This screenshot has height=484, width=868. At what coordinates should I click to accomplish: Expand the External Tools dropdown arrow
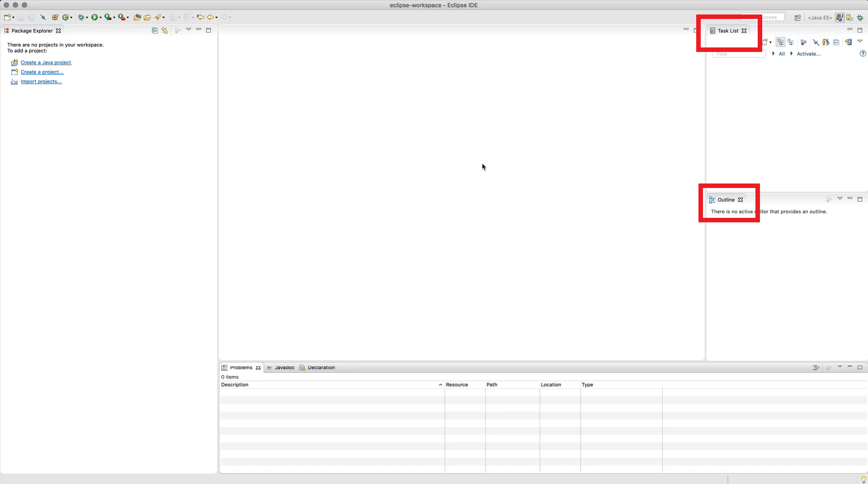point(128,18)
